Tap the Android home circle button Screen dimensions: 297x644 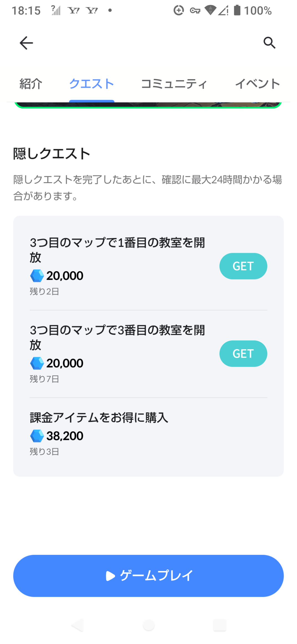[148, 625]
